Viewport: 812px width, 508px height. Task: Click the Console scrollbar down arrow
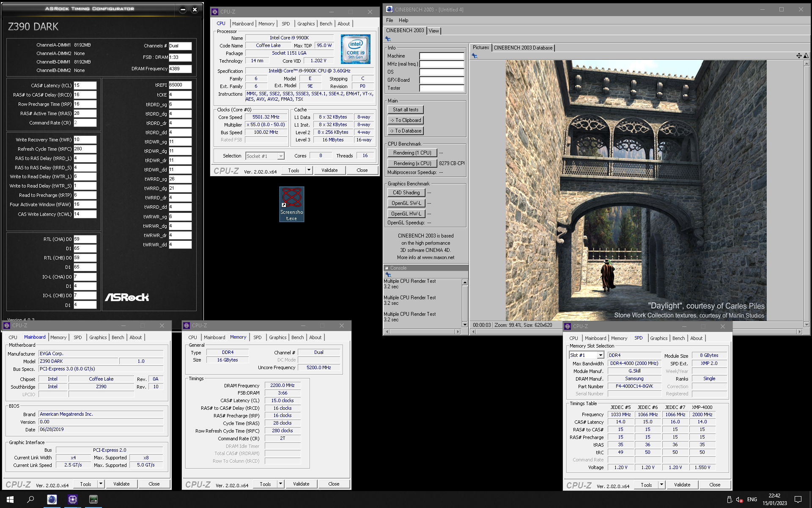click(x=465, y=325)
